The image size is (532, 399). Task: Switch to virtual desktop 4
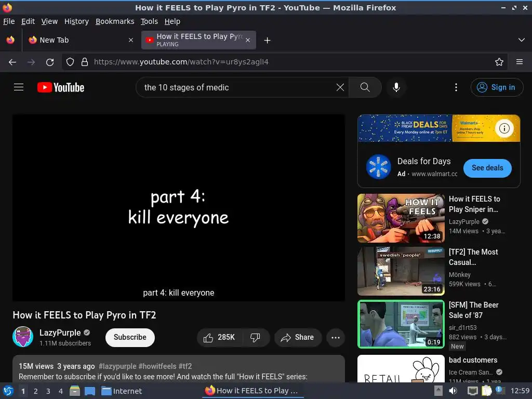(61, 391)
